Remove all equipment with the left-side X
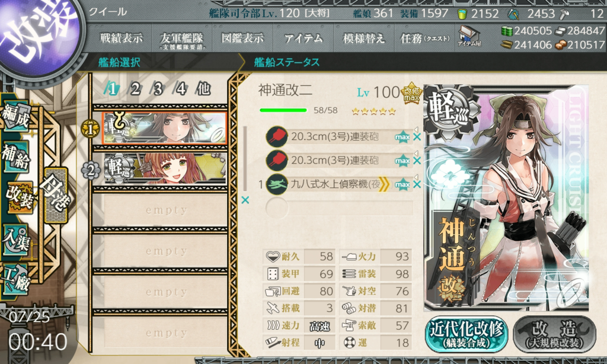Viewport: 607px width, 364px height. point(245,200)
